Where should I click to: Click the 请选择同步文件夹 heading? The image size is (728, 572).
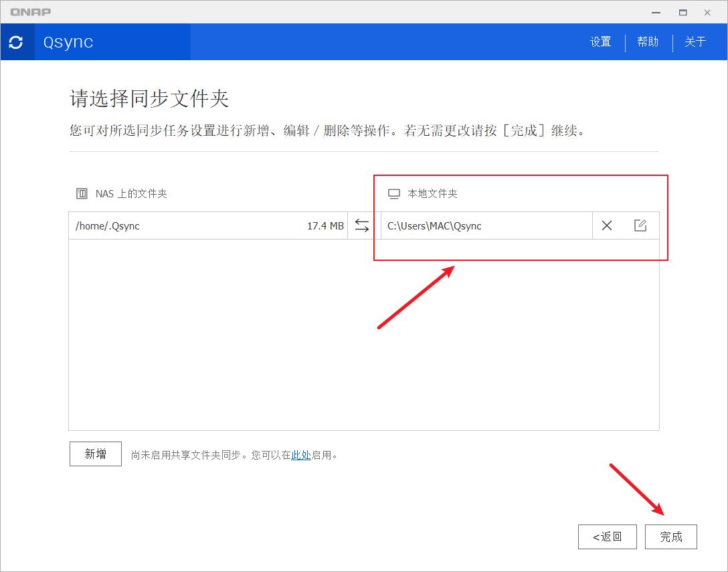point(147,98)
